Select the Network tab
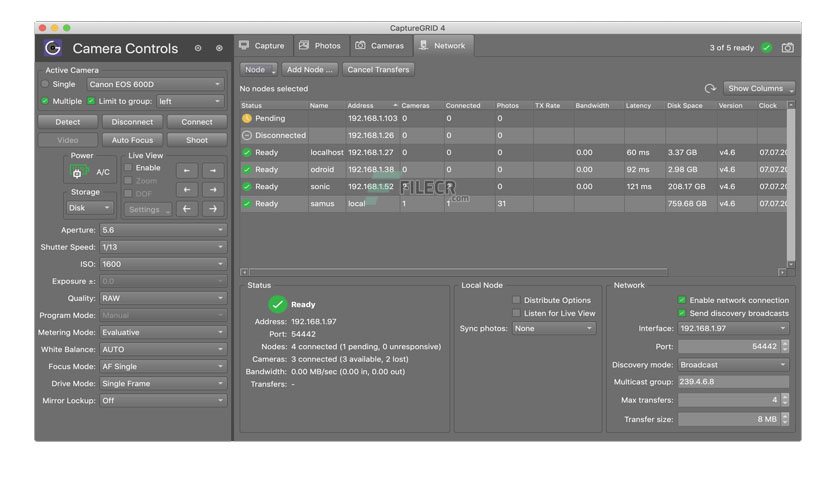This screenshot has width=836, height=484. [443, 46]
